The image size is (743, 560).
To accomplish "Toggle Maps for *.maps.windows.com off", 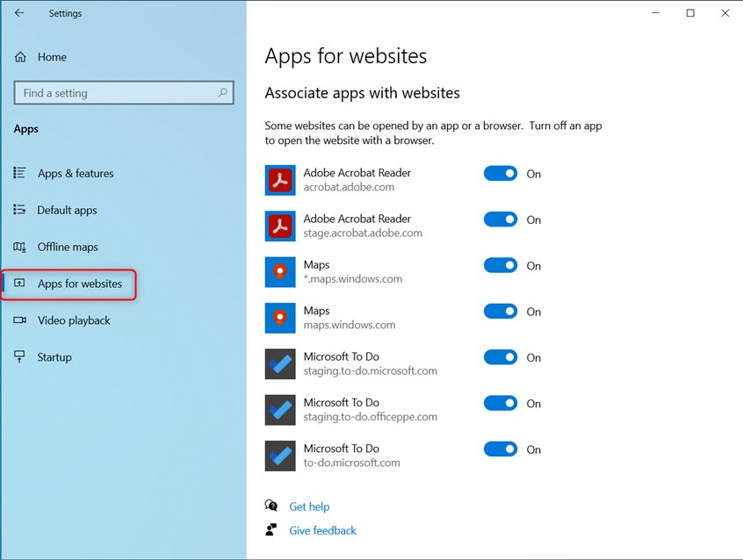I will 501,265.
